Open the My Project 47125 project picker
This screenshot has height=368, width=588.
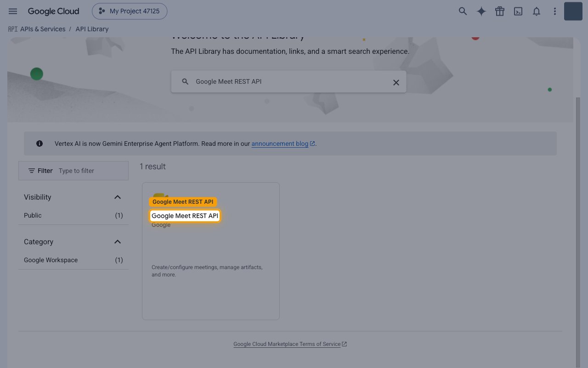pos(130,11)
